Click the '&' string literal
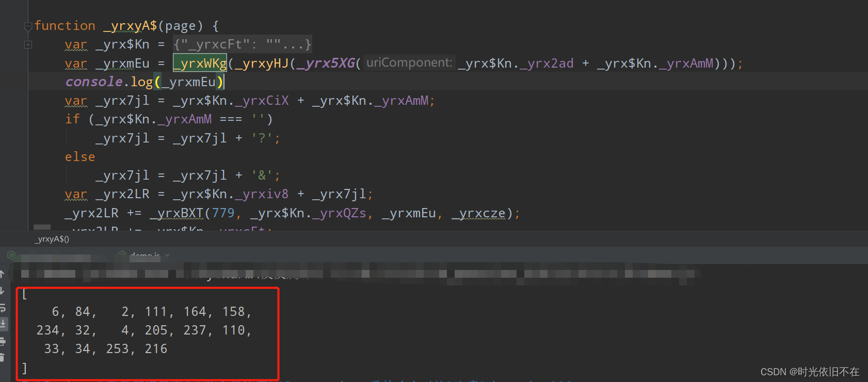 click(263, 176)
